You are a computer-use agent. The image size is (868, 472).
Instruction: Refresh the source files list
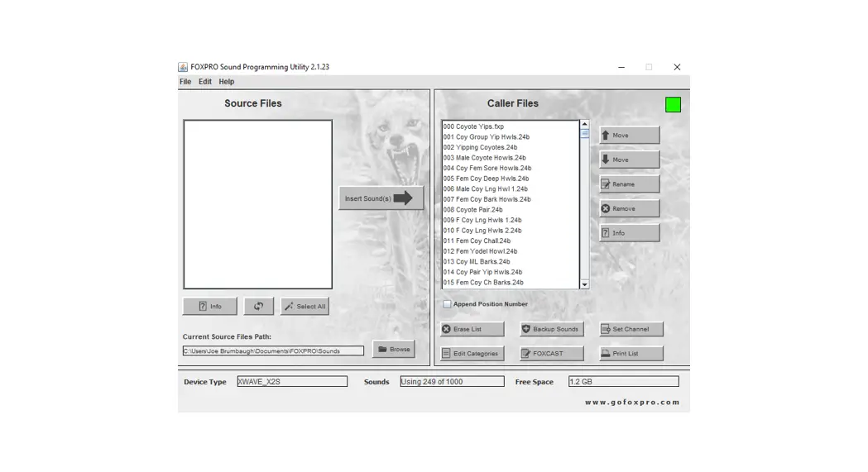pyautogui.click(x=258, y=306)
